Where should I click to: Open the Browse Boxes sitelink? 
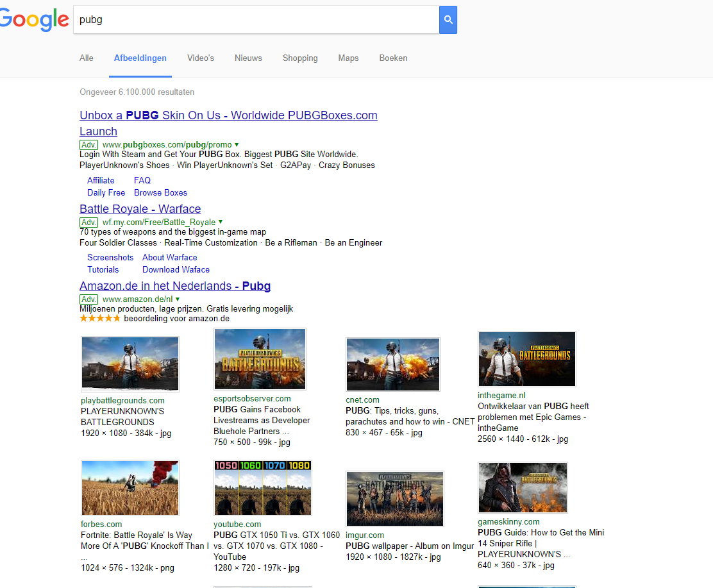pyautogui.click(x=160, y=193)
